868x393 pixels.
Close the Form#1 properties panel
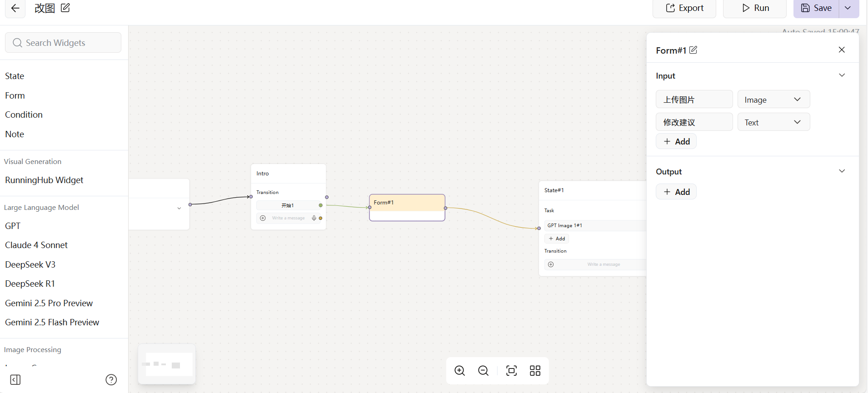(842, 50)
